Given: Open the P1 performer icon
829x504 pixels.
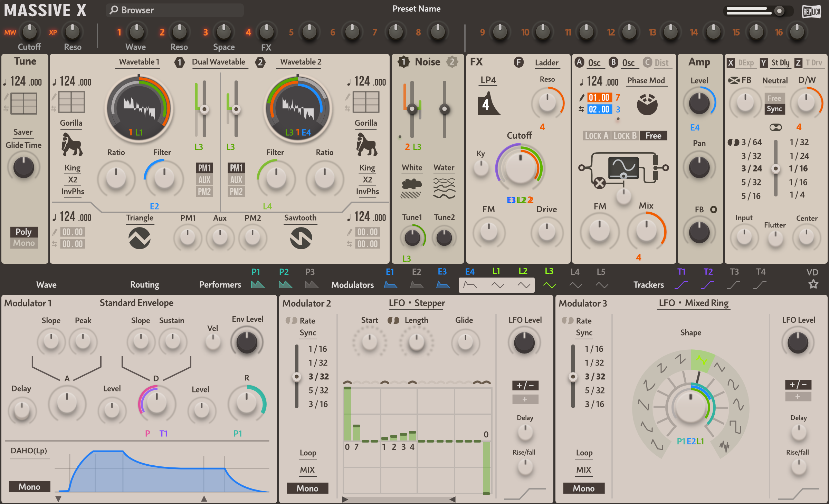Looking at the screenshot, I should pyautogui.click(x=258, y=284).
